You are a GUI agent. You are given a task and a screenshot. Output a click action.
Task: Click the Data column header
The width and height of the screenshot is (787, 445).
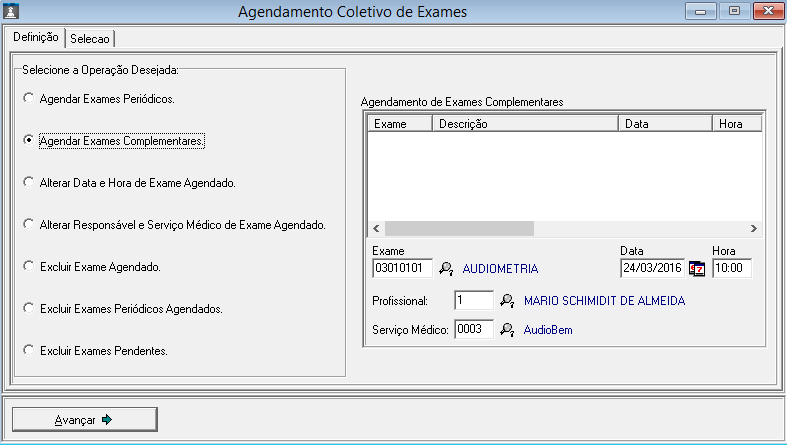(665, 123)
